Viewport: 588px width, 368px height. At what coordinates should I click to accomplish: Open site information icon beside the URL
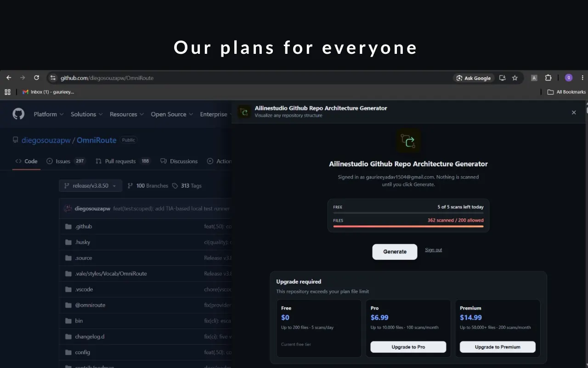pos(53,78)
